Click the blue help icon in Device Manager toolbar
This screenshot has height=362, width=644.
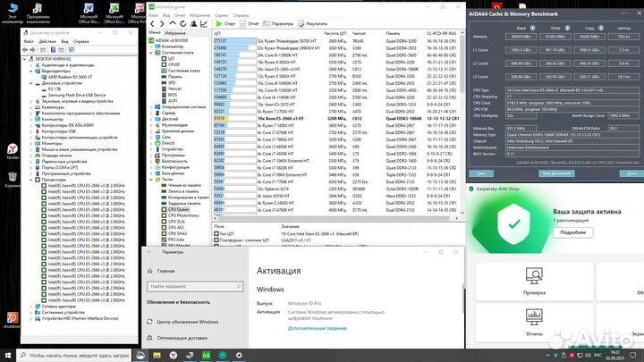[x=53, y=50]
